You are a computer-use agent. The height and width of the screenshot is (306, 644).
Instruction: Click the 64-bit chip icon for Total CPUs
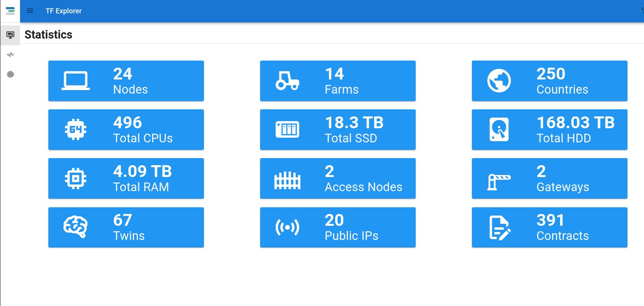(x=75, y=130)
